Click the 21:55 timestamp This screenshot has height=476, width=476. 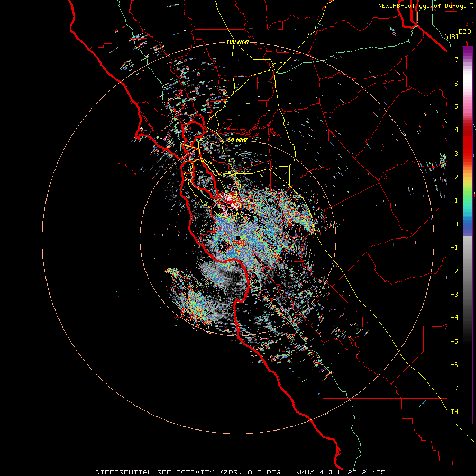(373, 472)
